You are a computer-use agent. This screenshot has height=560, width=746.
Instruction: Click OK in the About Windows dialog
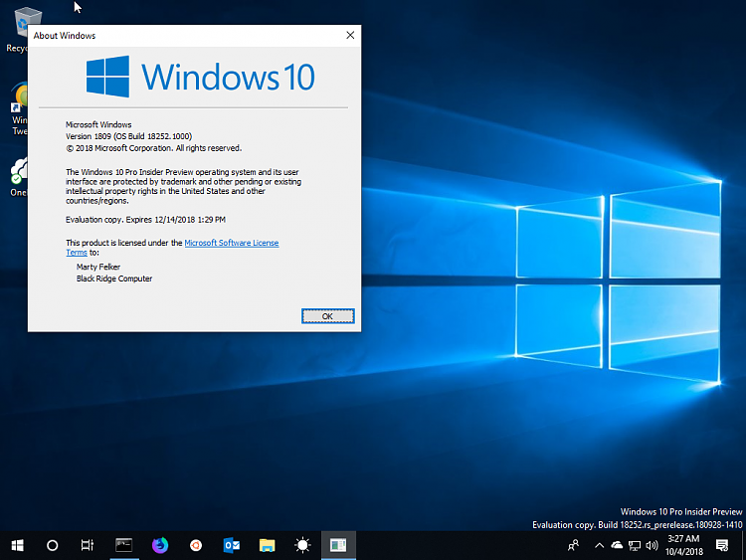click(x=328, y=316)
